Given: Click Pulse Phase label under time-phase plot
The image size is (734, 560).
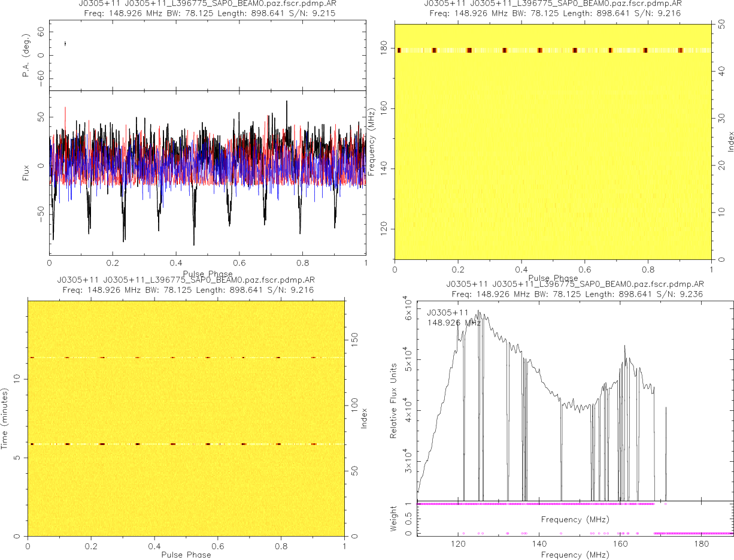Looking at the screenshot, I should pyautogui.click(x=186, y=555).
